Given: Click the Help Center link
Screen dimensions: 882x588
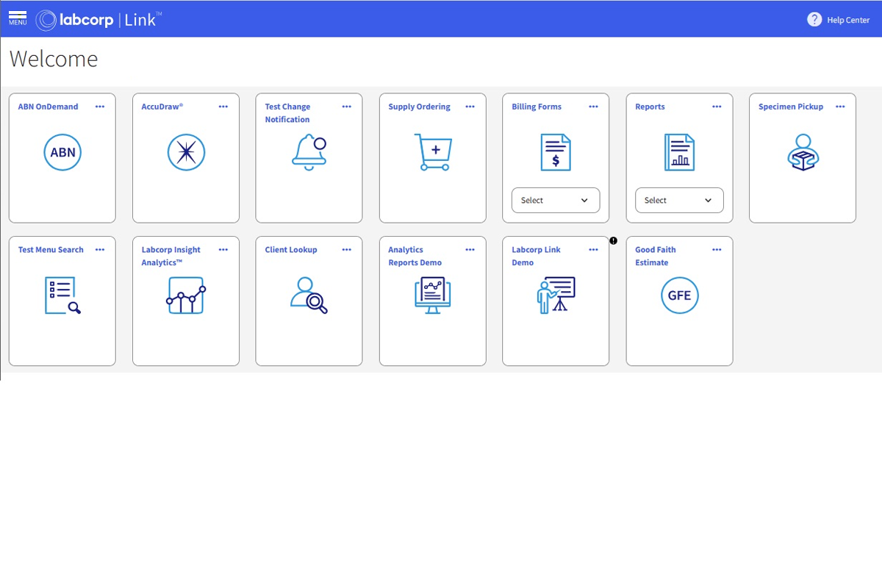Looking at the screenshot, I should pos(839,20).
